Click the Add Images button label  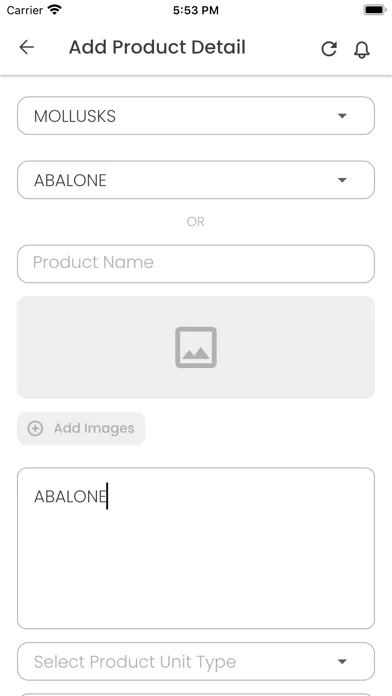pyautogui.click(x=94, y=428)
